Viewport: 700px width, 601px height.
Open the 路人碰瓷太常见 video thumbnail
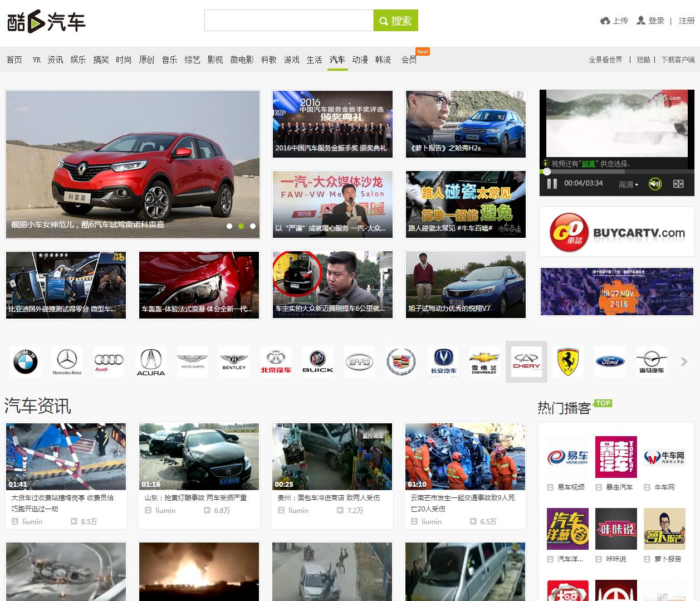point(466,204)
